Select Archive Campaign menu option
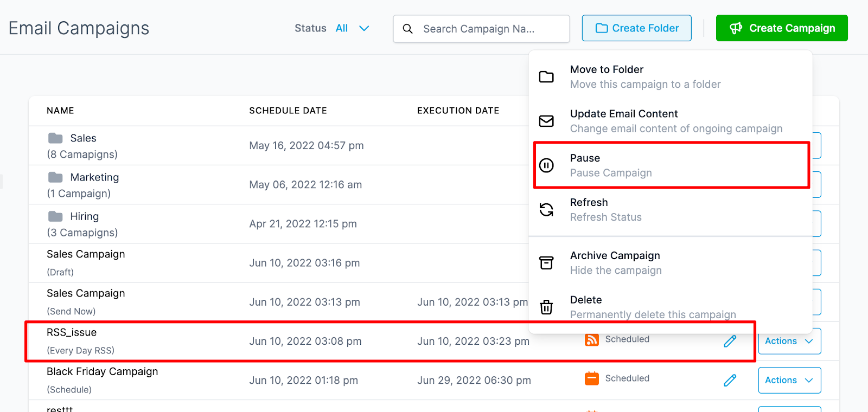 (671, 263)
